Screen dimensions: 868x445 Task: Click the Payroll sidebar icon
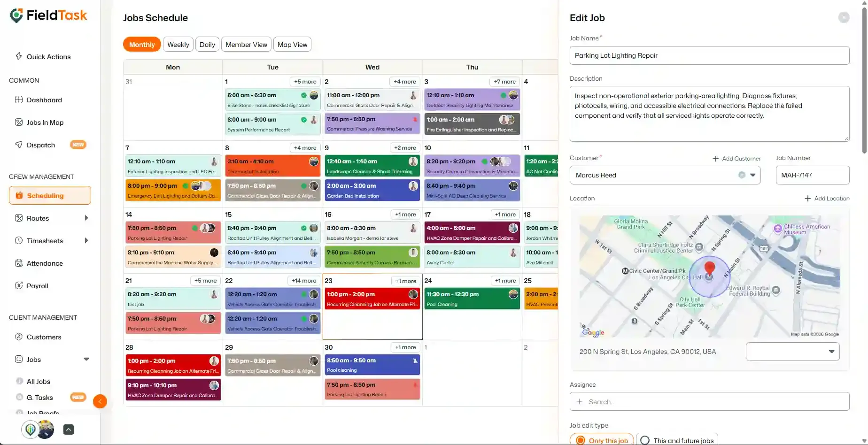point(19,285)
